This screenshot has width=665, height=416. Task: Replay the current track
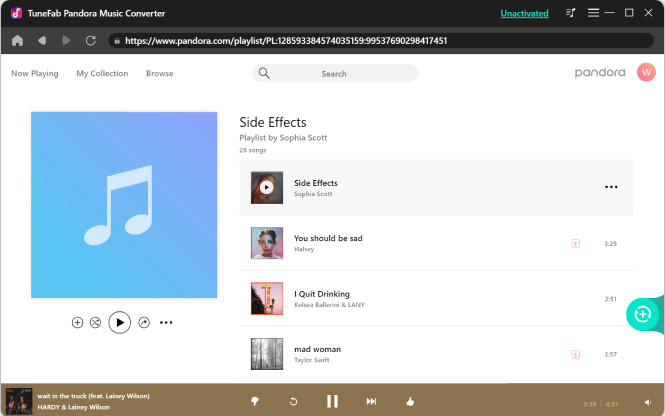pyautogui.click(x=293, y=401)
